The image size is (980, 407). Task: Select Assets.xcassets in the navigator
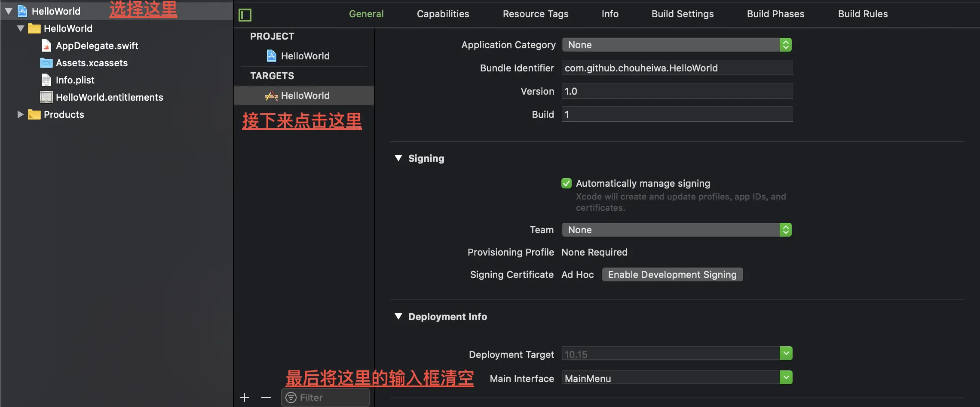tap(92, 62)
